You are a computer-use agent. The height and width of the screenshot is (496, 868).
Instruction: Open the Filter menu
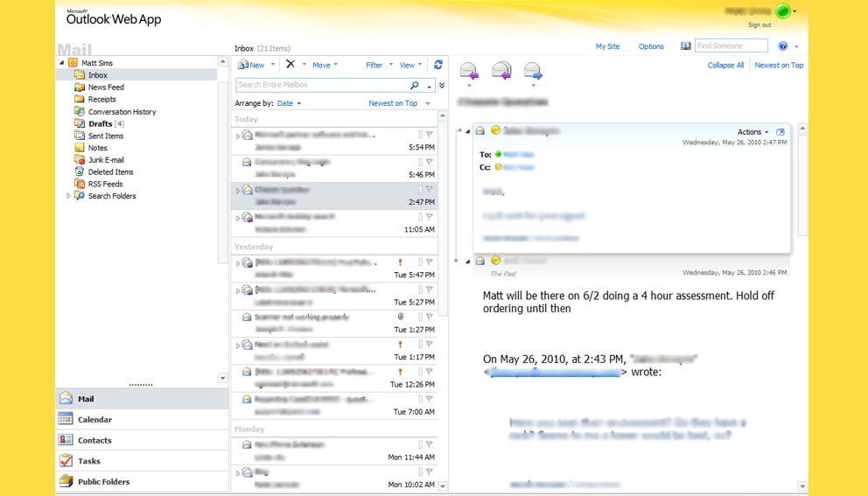click(x=379, y=66)
